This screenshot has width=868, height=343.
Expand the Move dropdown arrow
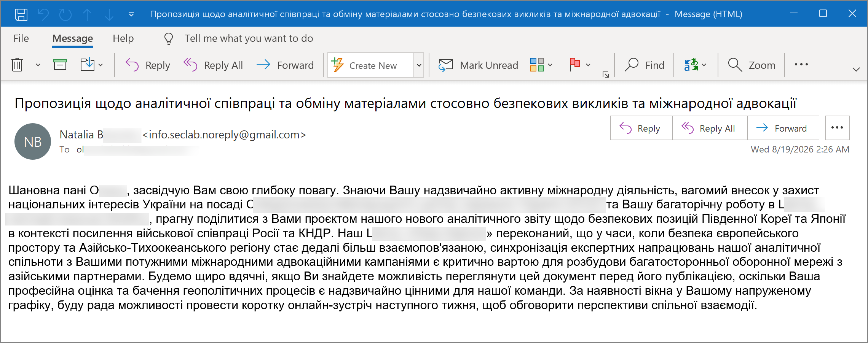pos(100,65)
